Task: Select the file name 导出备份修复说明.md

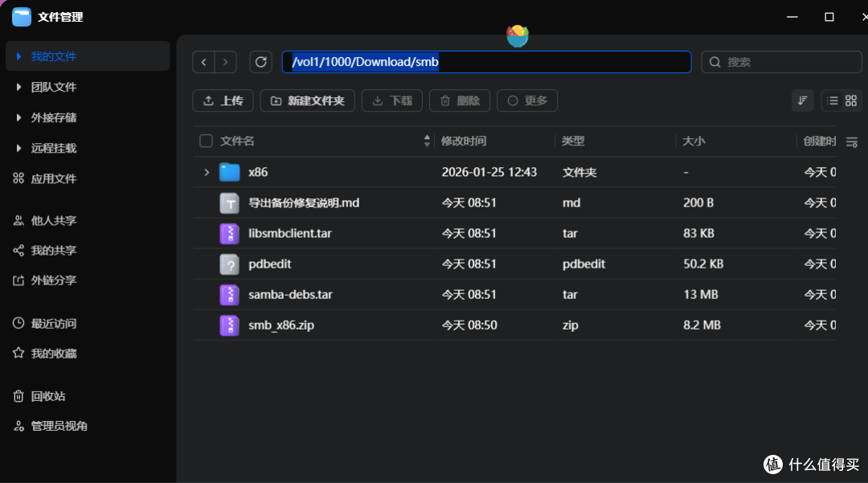Action: [x=304, y=203]
